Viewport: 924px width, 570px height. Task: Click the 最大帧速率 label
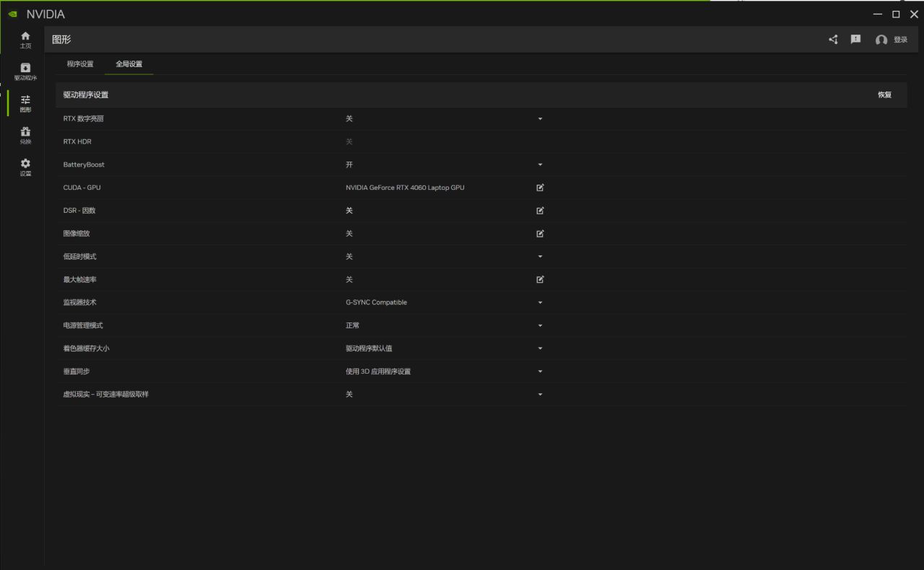pyautogui.click(x=79, y=279)
